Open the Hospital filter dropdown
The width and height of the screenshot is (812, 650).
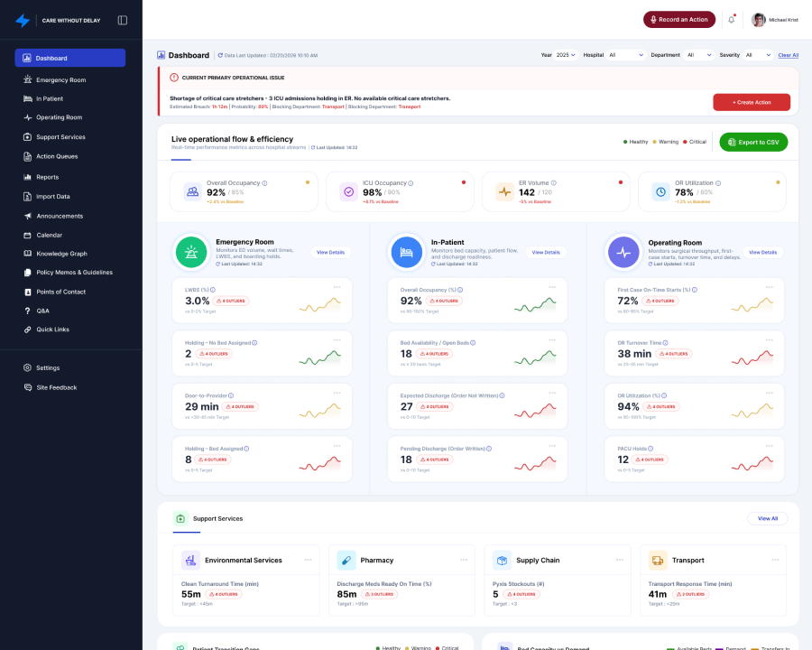point(626,55)
